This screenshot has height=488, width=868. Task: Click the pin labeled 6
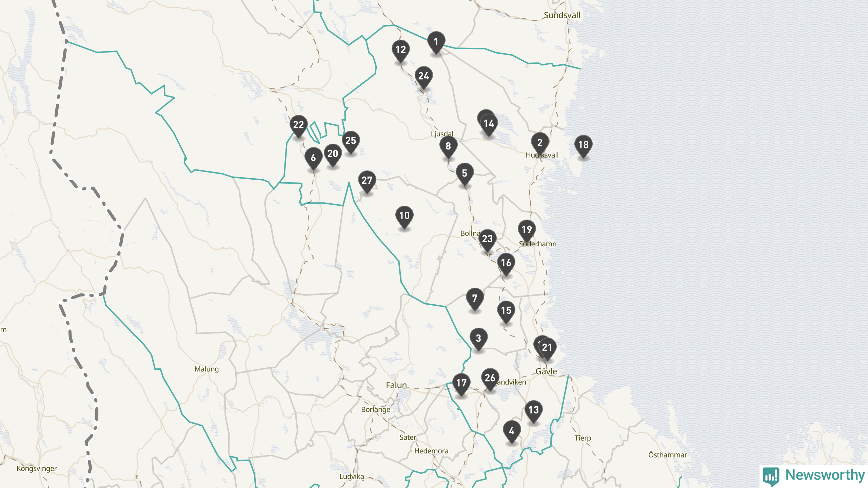click(313, 158)
